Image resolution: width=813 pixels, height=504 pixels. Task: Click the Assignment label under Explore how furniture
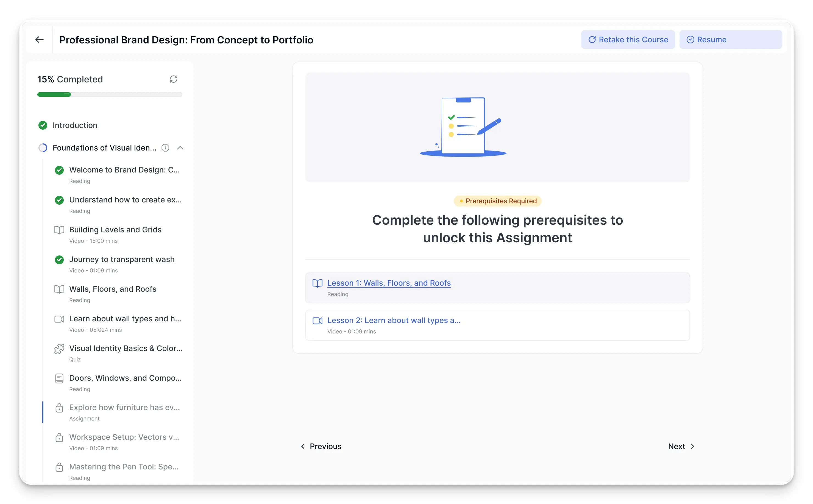84,419
